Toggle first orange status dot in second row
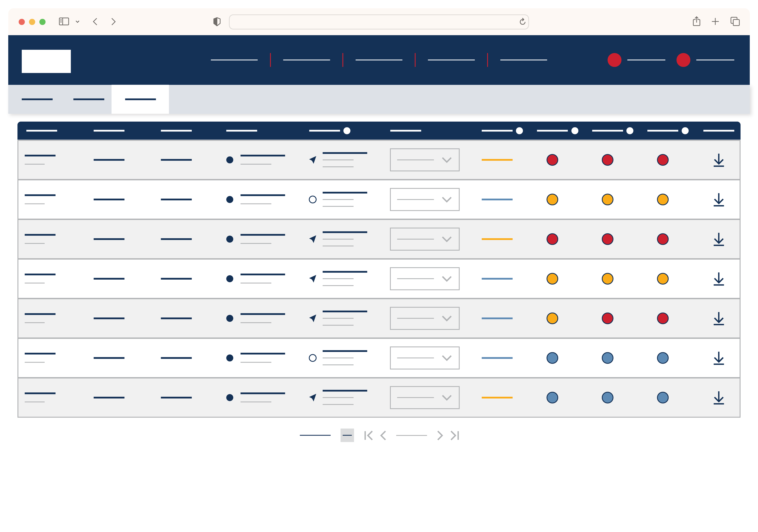The width and height of the screenshot is (758, 532). coord(552,200)
